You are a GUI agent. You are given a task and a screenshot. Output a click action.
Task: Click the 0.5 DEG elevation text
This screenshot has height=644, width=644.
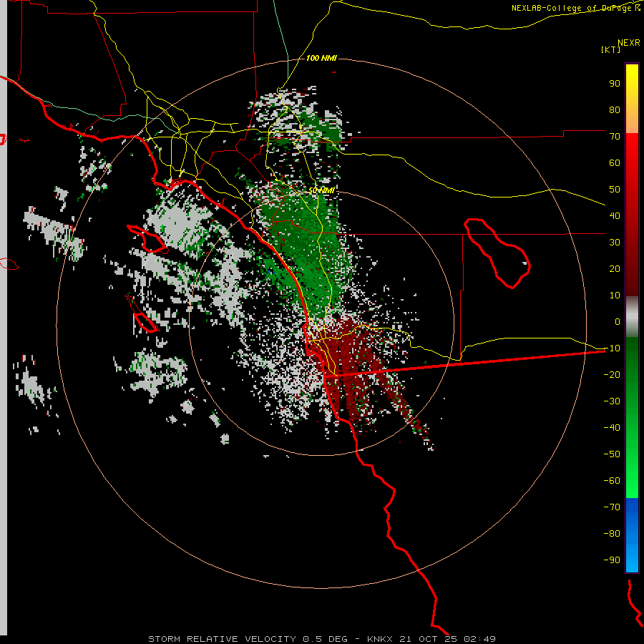point(326,639)
